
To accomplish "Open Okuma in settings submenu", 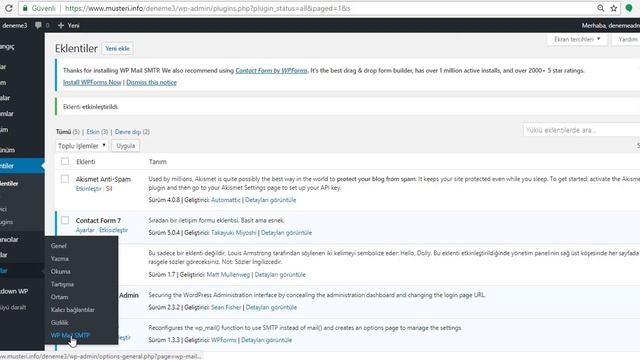I will coord(60,271).
